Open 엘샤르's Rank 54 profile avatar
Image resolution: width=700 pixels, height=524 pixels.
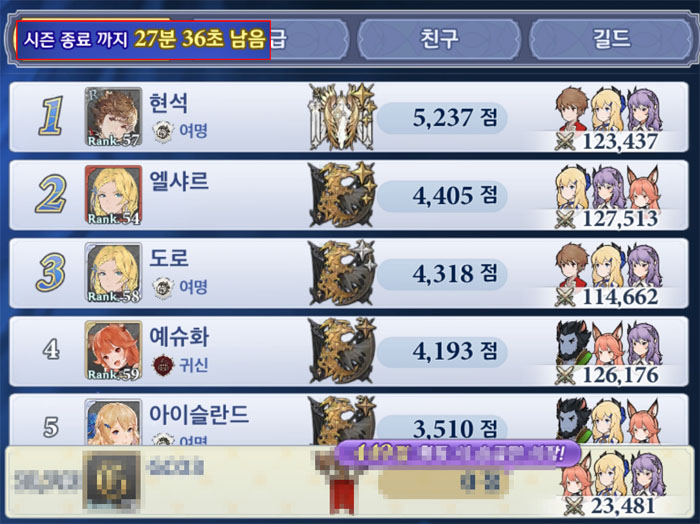[x=113, y=195]
